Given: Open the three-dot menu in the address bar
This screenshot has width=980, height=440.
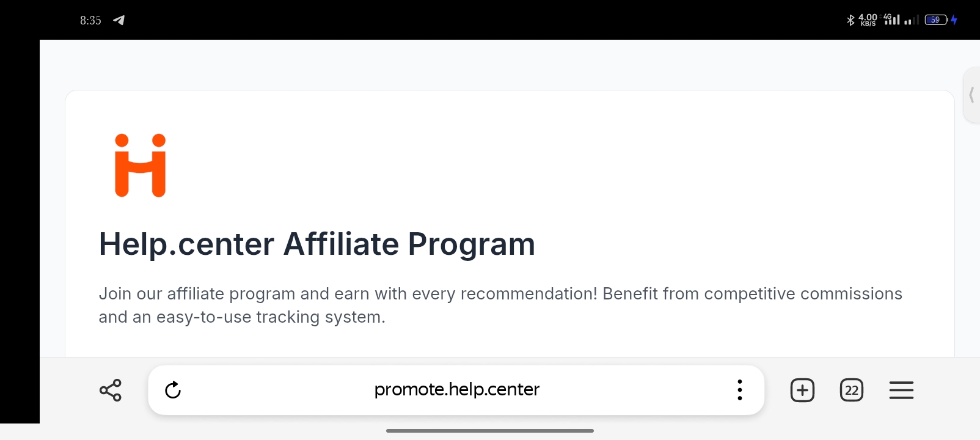Looking at the screenshot, I should tap(739, 390).
